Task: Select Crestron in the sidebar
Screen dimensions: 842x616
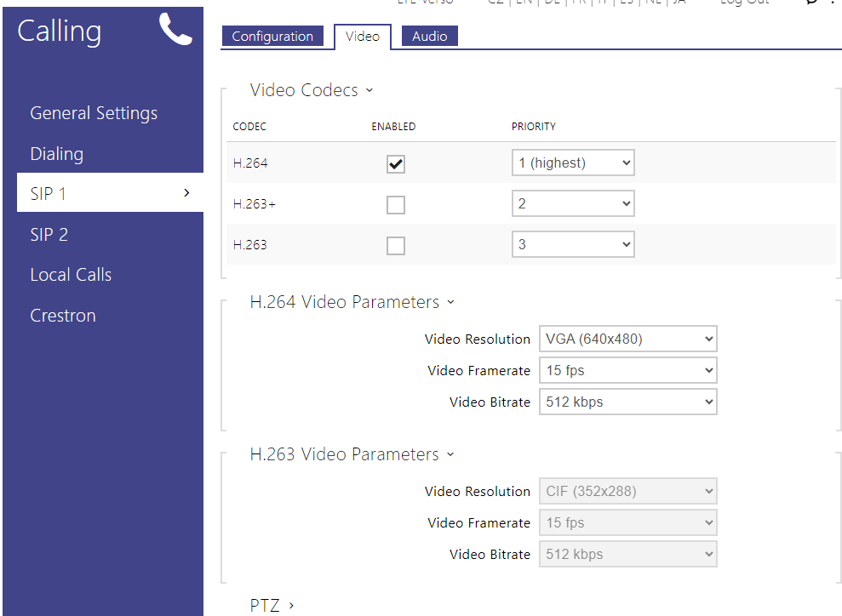Action: click(x=63, y=316)
